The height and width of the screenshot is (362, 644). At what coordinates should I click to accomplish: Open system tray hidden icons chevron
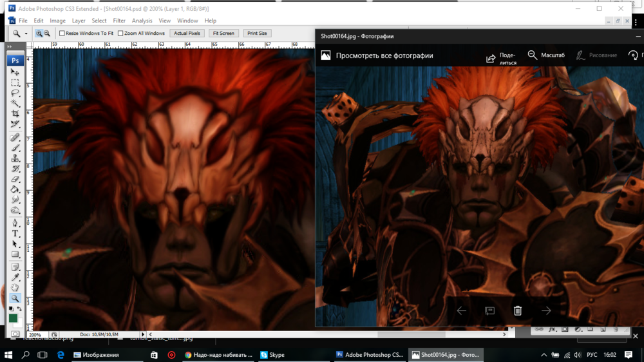[x=544, y=355]
